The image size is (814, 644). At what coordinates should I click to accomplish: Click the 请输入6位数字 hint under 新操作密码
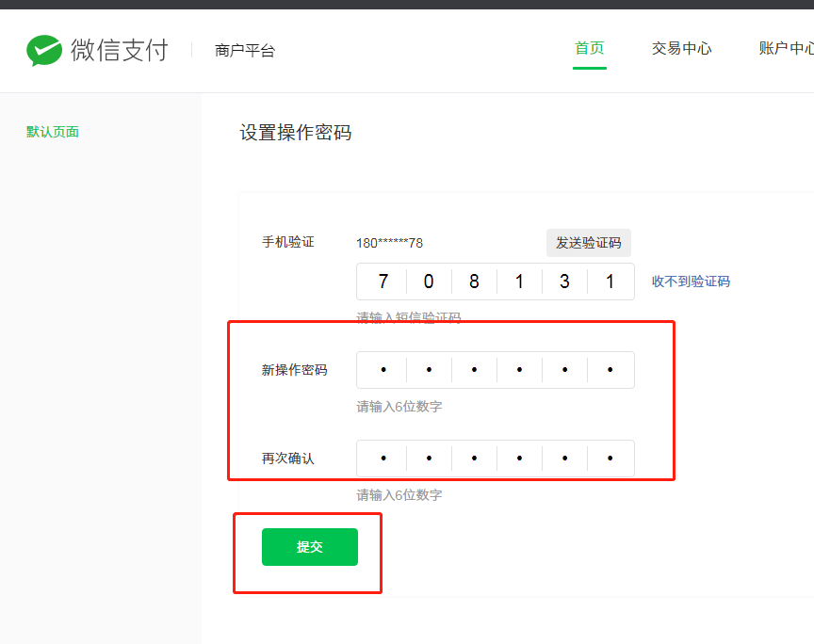tap(399, 407)
